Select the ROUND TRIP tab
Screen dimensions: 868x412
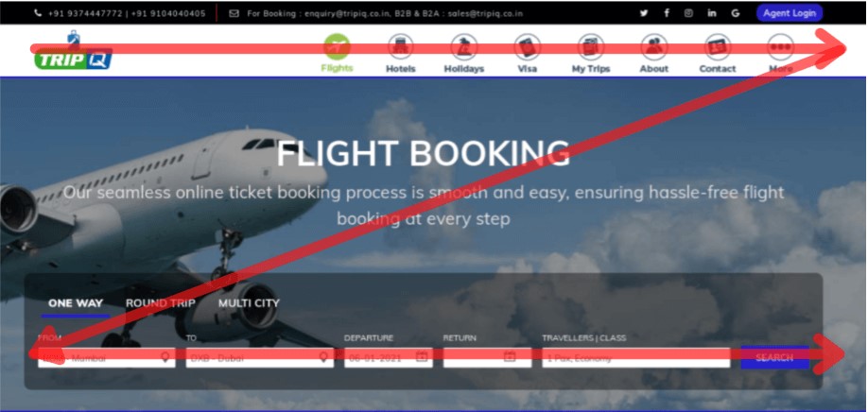[x=161, y=303]
